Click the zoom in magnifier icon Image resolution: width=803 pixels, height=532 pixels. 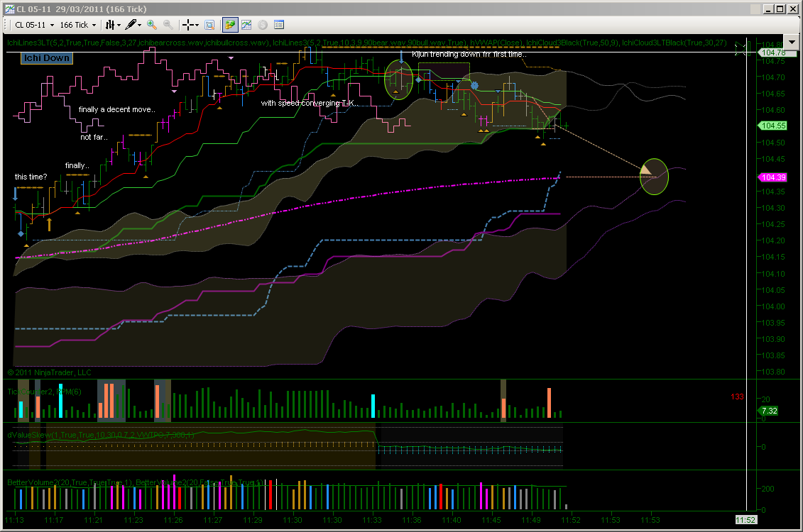click(152, 25)
